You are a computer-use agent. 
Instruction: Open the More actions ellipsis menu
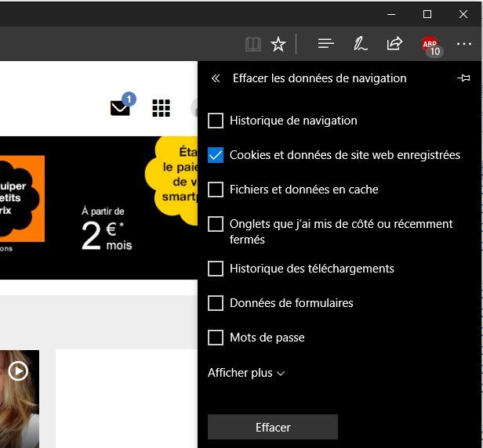(464, 44)
